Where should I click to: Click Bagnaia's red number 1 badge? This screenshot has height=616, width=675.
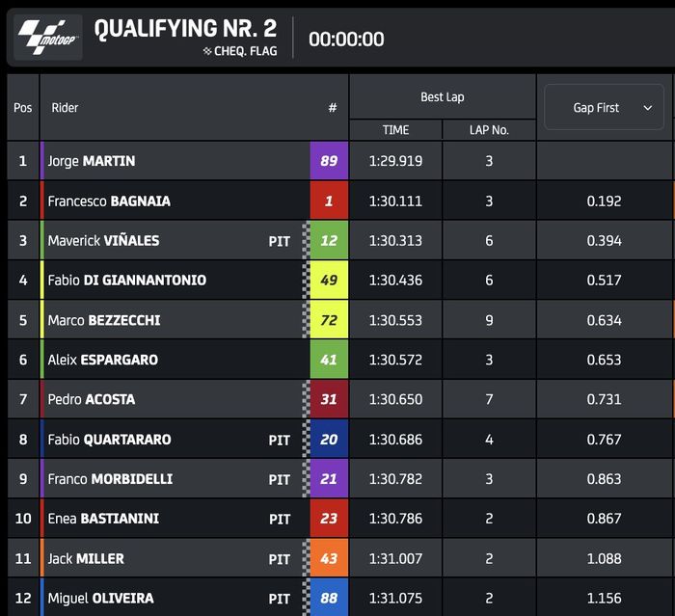coord(329,201)
